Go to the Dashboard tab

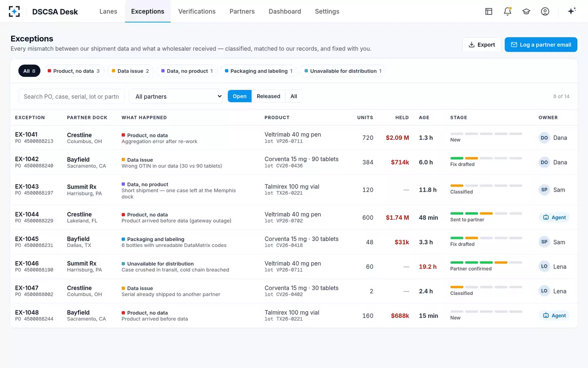[285, 11]
